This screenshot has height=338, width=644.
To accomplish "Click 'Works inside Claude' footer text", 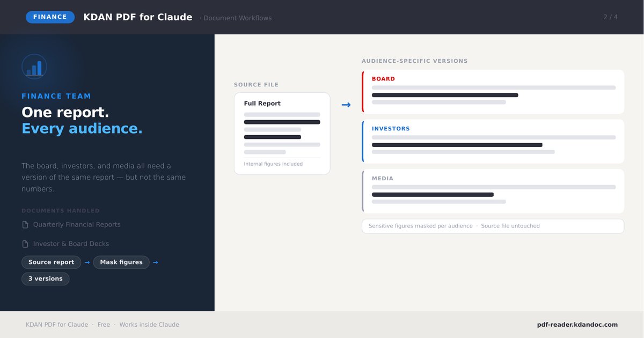I will (149, 325).
